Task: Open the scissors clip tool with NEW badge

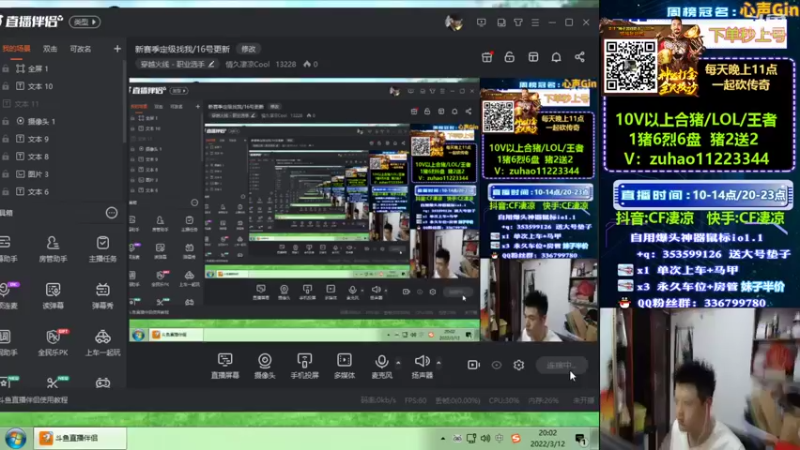Action: (x=53, y=382)
